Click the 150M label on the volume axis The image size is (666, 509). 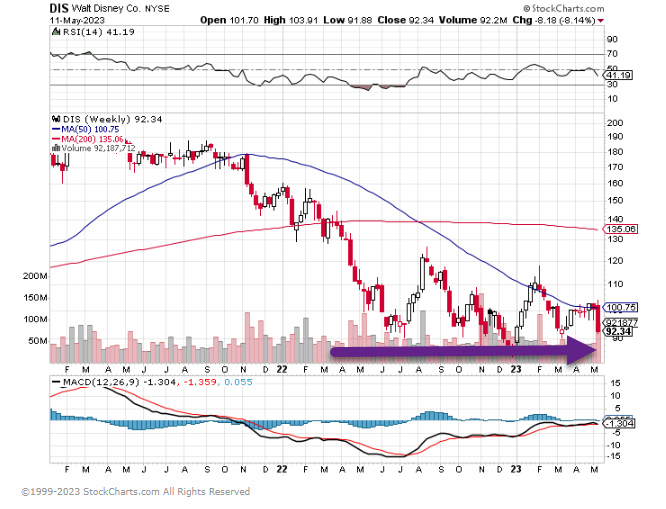tap(35, 298)
